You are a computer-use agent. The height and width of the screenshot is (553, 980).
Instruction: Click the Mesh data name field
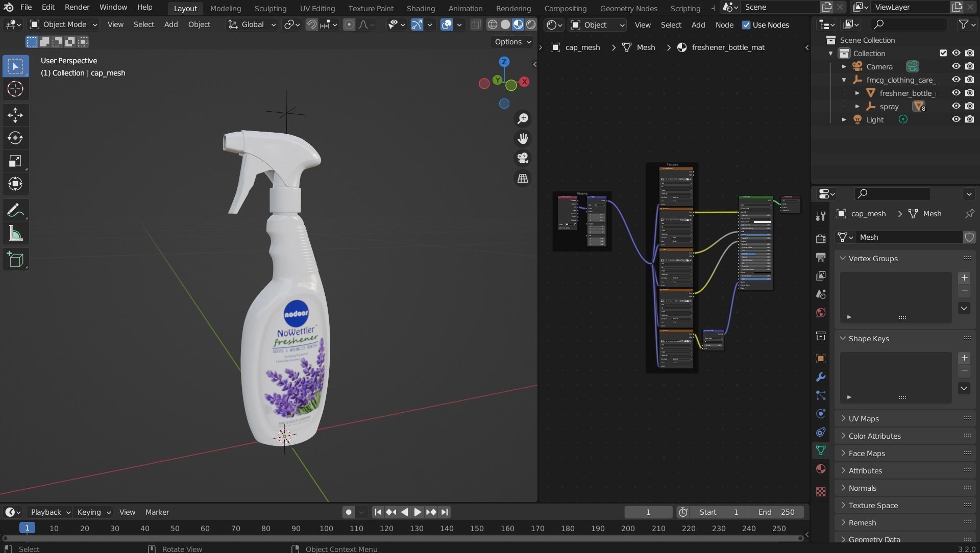(909, 237)
